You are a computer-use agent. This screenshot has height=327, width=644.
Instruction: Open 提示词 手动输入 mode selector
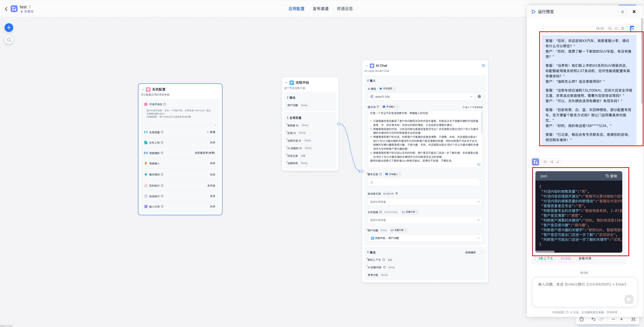click(390, 107)
